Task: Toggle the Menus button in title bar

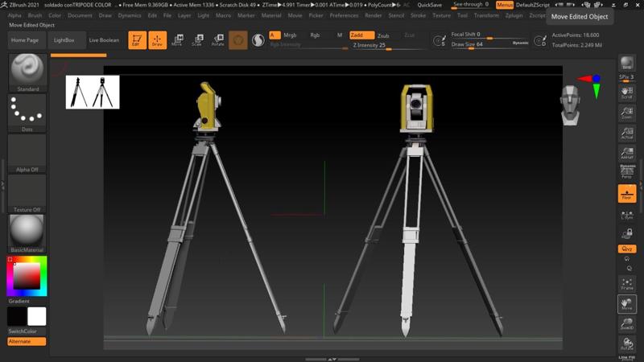Action: tap(505, 5)
